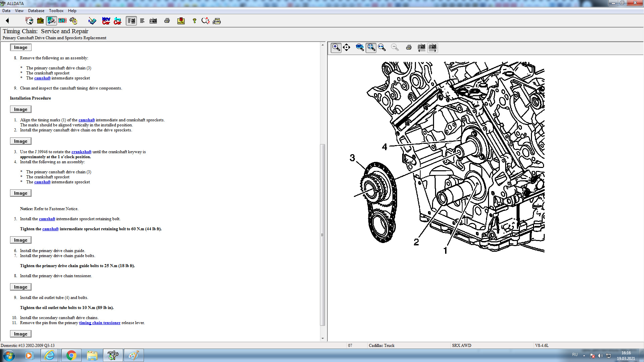Toggle fit-to-window zoom button
The height and width of the screenshot is (362, 644).
coord(371,47)
